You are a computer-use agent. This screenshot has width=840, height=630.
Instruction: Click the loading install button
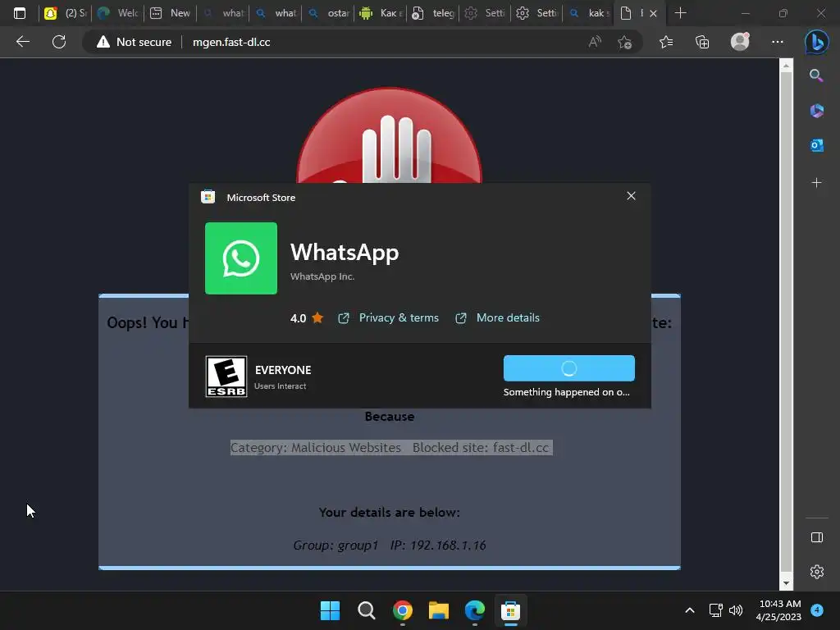click(569, 368)
